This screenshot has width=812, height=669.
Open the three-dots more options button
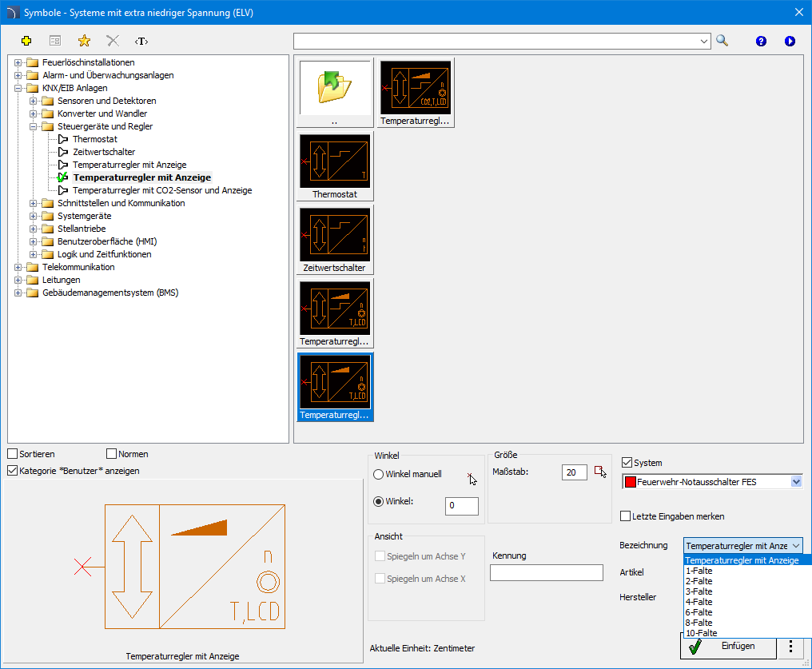790,647
